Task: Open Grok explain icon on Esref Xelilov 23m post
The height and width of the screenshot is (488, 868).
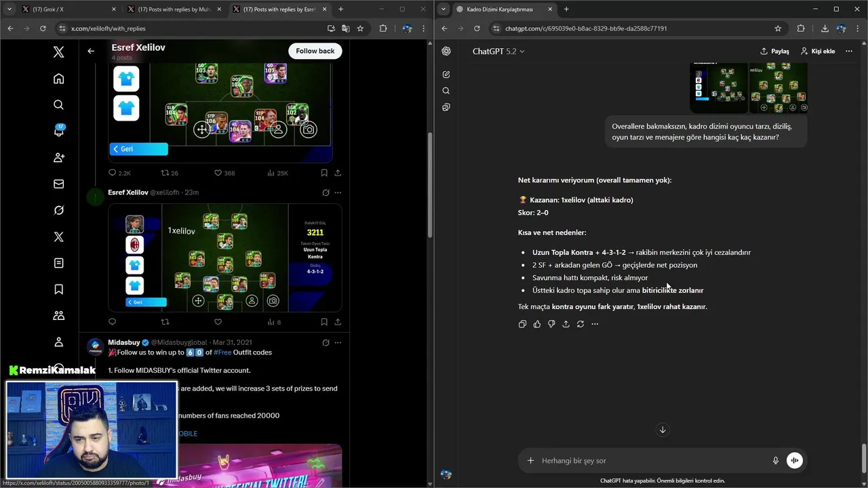Action: point(326,192)
